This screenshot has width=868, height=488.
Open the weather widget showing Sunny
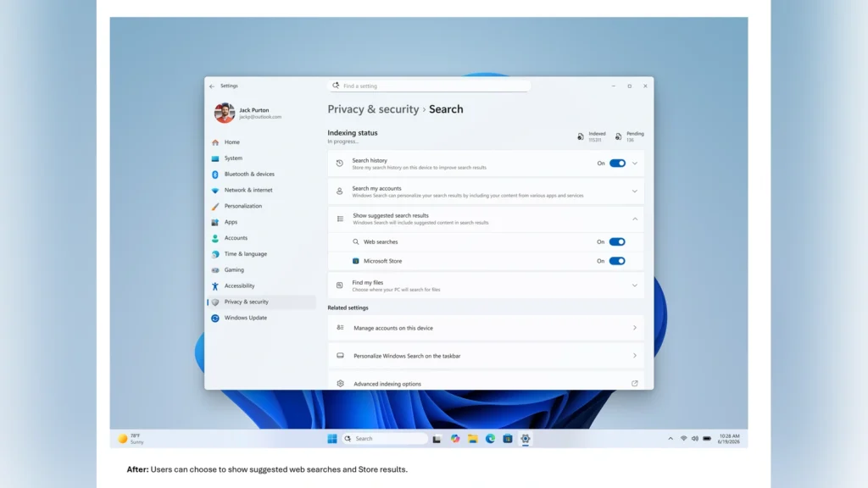[131, 439]
